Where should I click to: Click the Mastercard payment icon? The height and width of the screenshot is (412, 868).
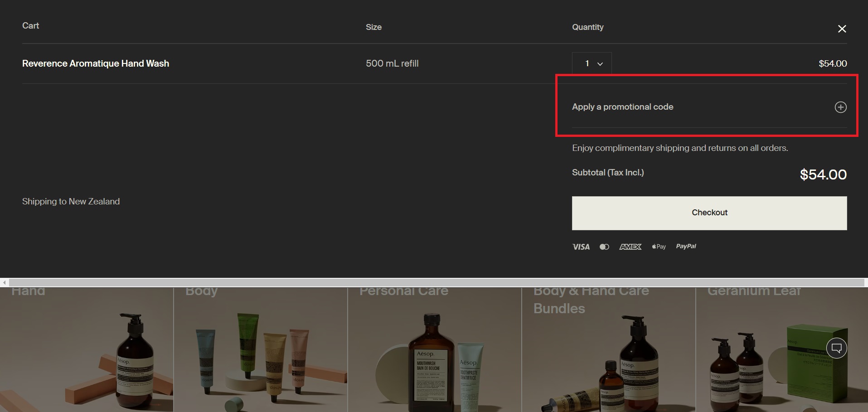click(x=604, y=247)
